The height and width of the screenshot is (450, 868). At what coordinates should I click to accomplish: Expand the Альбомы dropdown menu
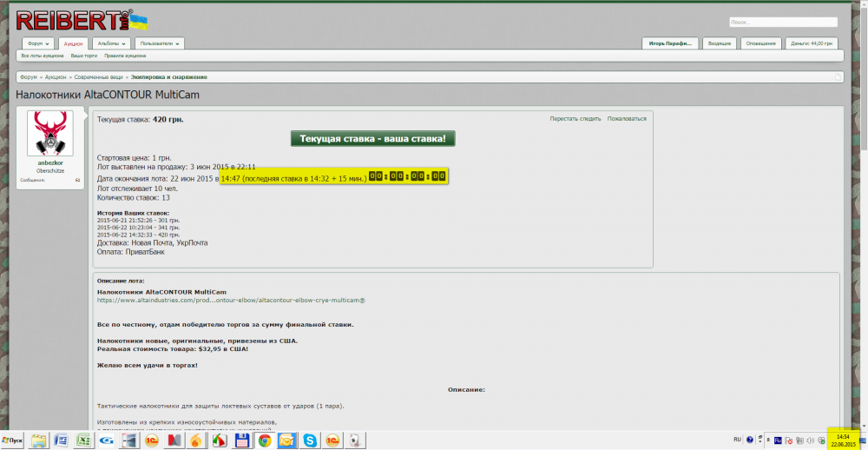[x=110, y=43]
